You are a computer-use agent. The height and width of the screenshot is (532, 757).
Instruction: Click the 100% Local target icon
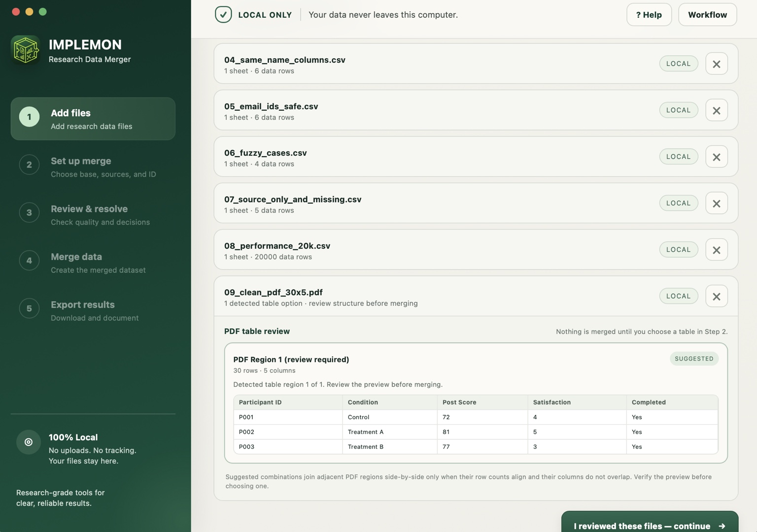tap(29, 442)
